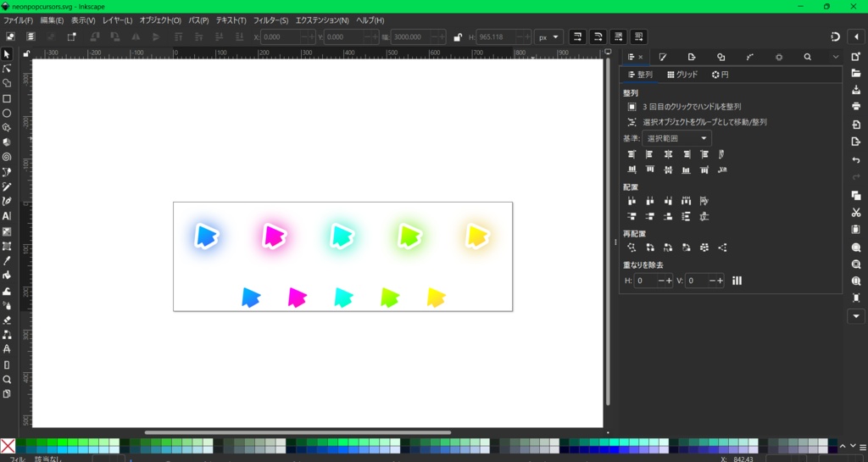
Task: Select the Ellipse tool
Action: point(7,113)
